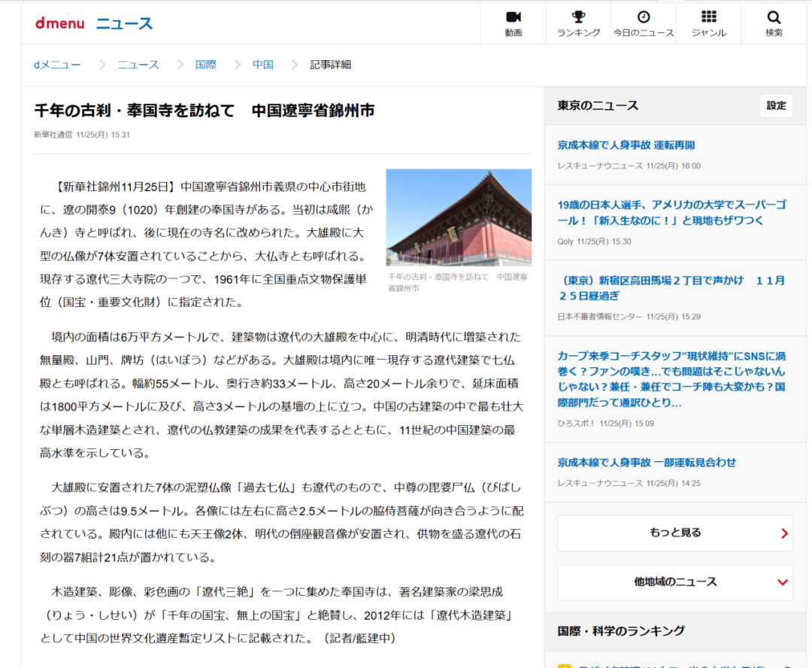Click the red arrow on もっと見る button
Screen dimensions: 812x668
tap(784, 533)
